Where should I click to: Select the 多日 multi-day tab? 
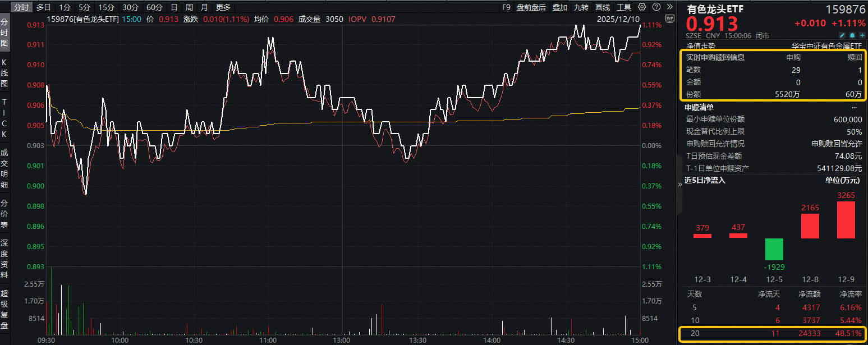coord(43,7)
